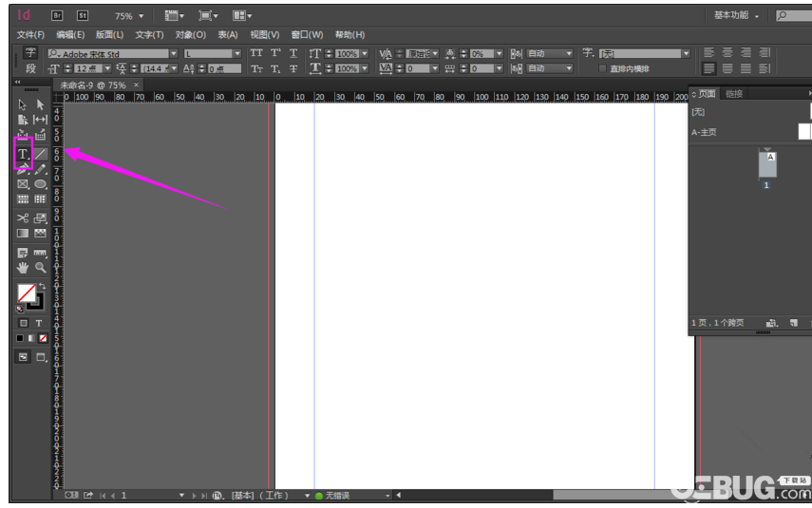812x508 pixels.
Task: Create new page in Pages panel
Action: coord(793,323)
